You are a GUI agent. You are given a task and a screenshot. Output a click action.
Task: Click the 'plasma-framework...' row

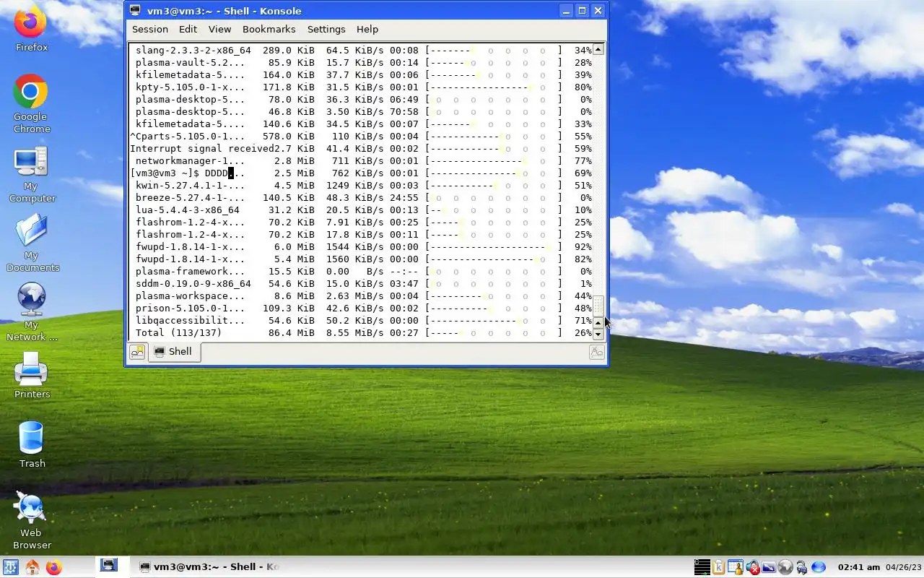tap(361, 272)
